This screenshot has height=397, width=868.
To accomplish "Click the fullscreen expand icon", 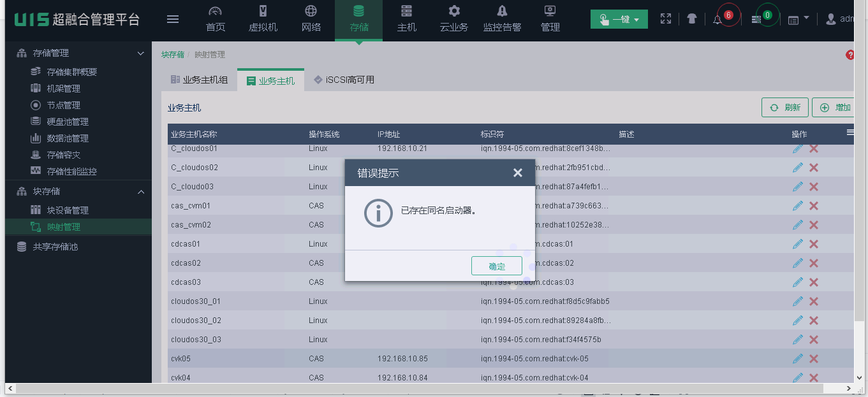I will [666, 19].
